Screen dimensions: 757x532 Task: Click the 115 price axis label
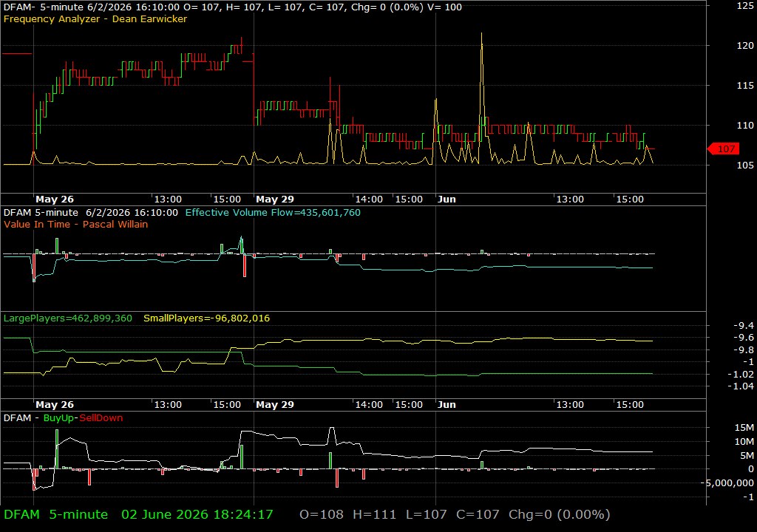[745, 86]
